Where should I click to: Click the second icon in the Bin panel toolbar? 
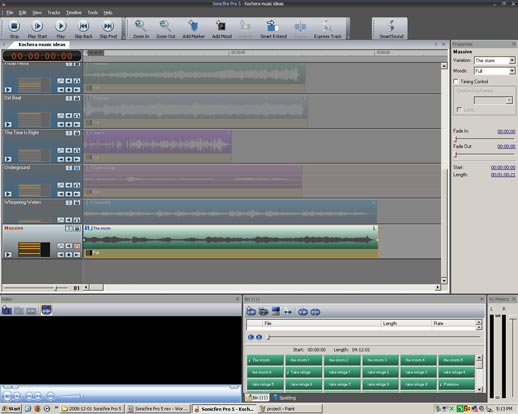(263, 312)
